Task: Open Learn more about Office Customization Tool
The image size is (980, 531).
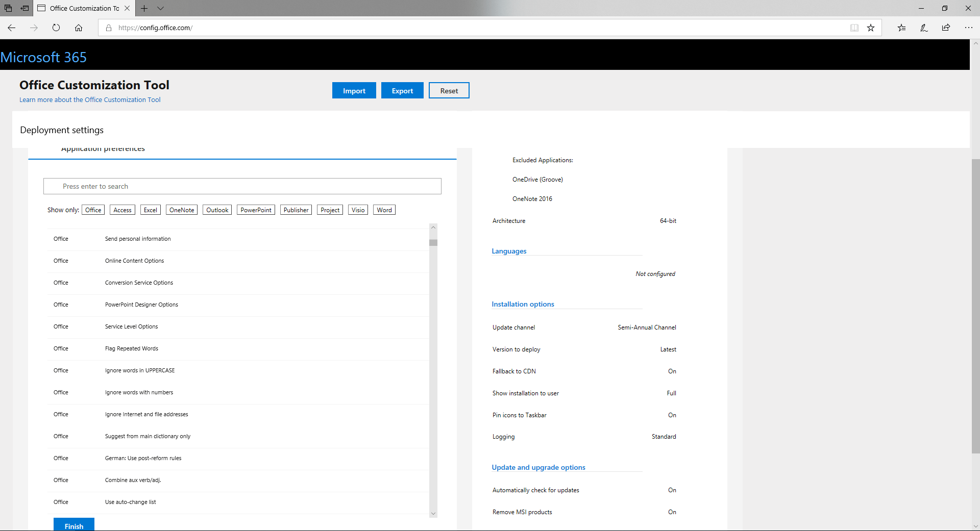Action: click(90, 100)
